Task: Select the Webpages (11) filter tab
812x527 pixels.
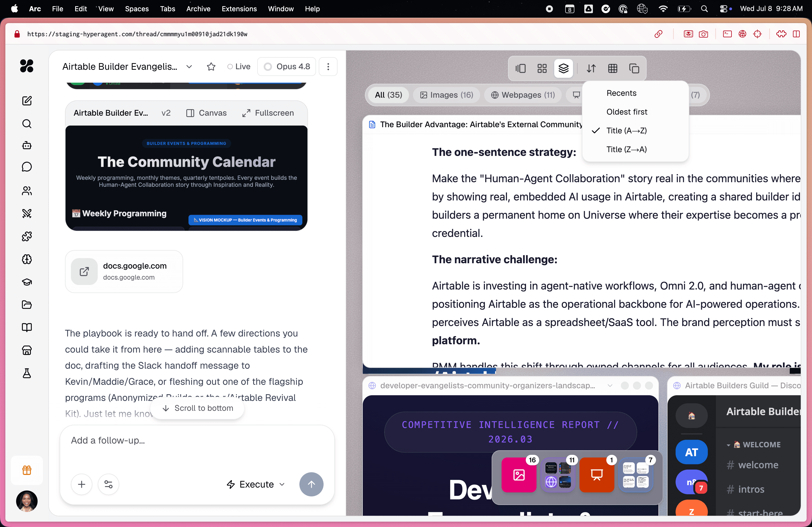Action: click(x=523, y=95)
